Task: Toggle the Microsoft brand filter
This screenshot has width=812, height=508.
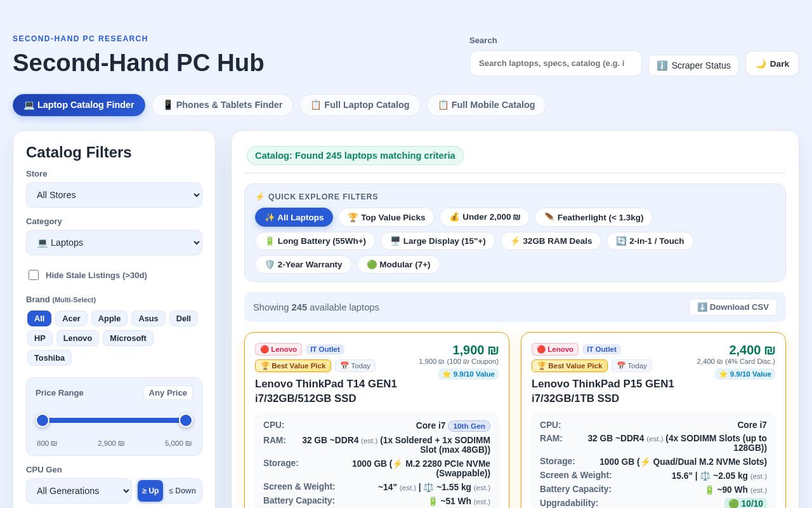Action: (128, 338)
